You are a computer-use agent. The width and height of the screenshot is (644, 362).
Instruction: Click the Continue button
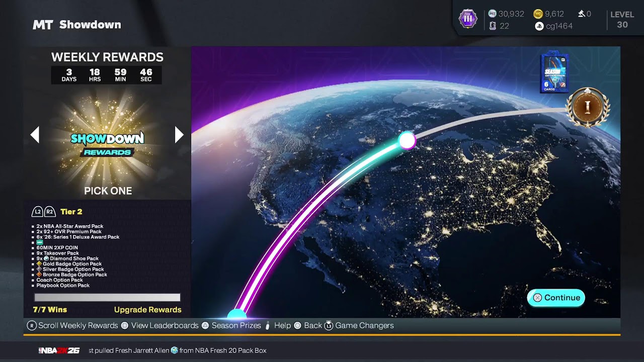click(556, 298)
